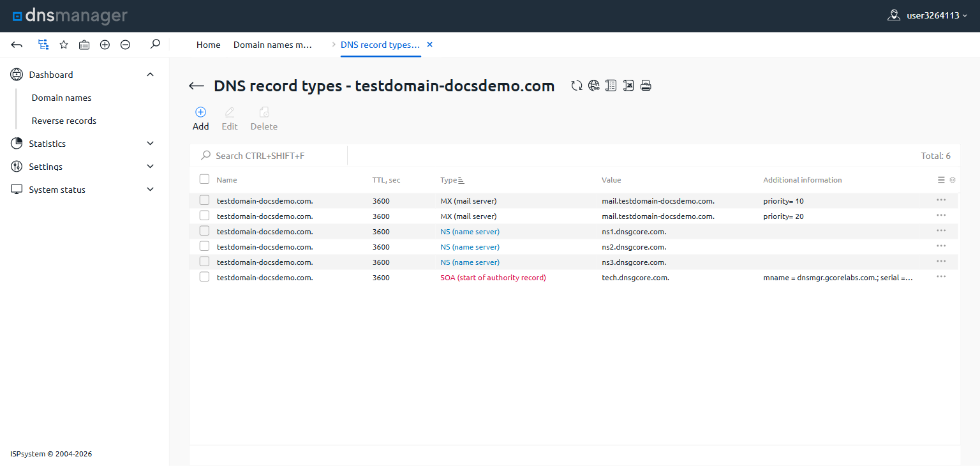This screenshot has height=466, width=980.
Task: Open the briefcase icon in top toolbar
Action: pyautogui.click(x=84, y=45)
